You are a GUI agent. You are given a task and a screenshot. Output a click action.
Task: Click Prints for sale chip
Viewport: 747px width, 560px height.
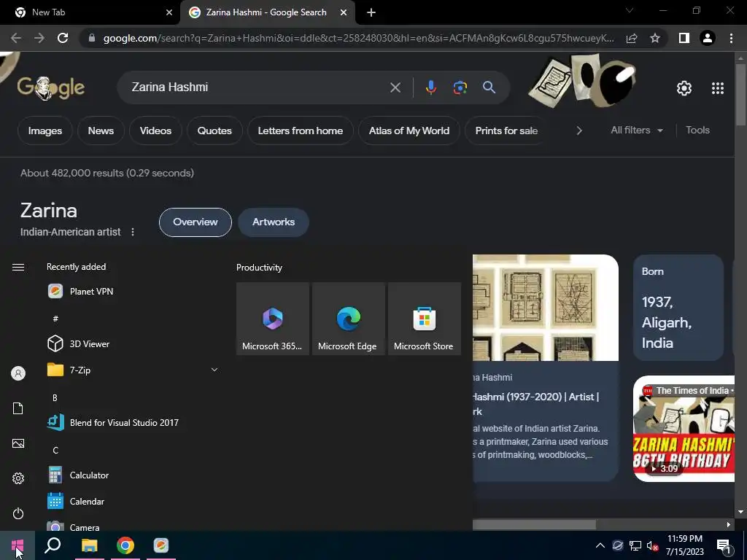click(x=506, y=131)
